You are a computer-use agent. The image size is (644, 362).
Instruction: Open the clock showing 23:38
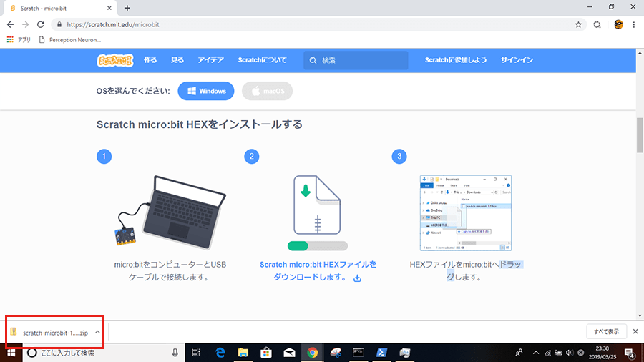602,353
